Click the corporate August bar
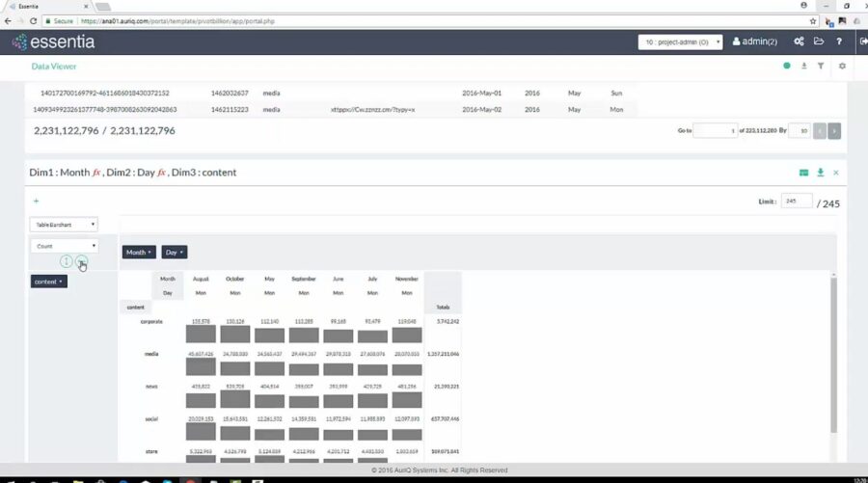Screen dimensions: 868x483 [201, 335]
